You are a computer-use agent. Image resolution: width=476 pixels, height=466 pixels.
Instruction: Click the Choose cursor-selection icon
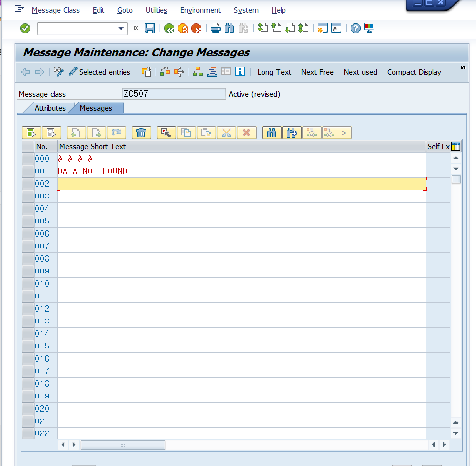click(166, 133)
